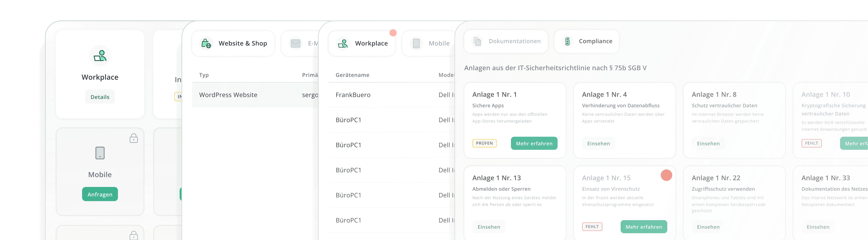Switch to the Workplace tab
Image resolution: width=868 pixels, height=240 pixels.
point(362,43)
